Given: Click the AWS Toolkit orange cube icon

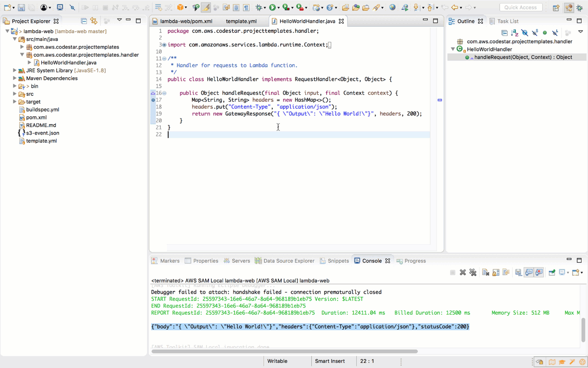Looking at the screenshot, I should (181, 7).
